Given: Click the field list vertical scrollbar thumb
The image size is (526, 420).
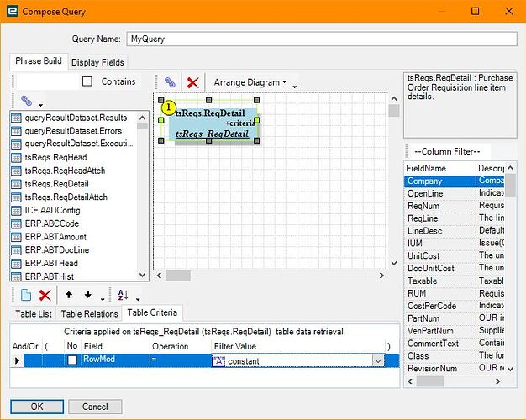Looking at the screenshot, I should 510,185.
